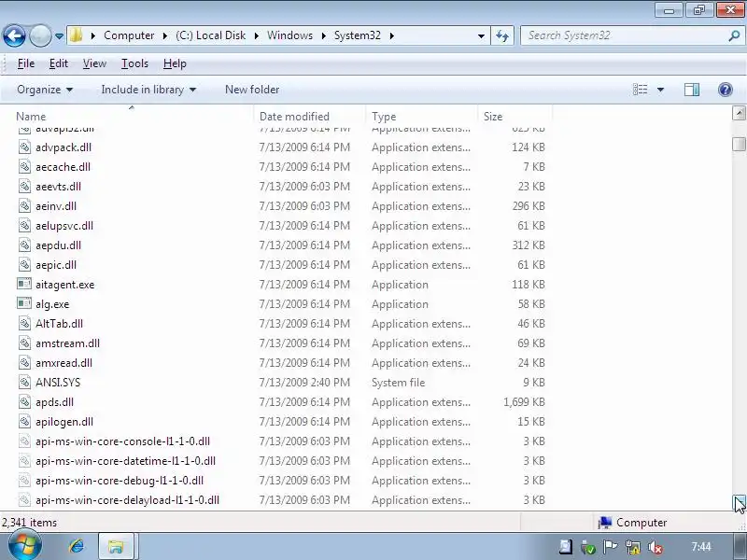Select aeinv.dll file icon
747x560 pixels.
click(x=24, y=205)
